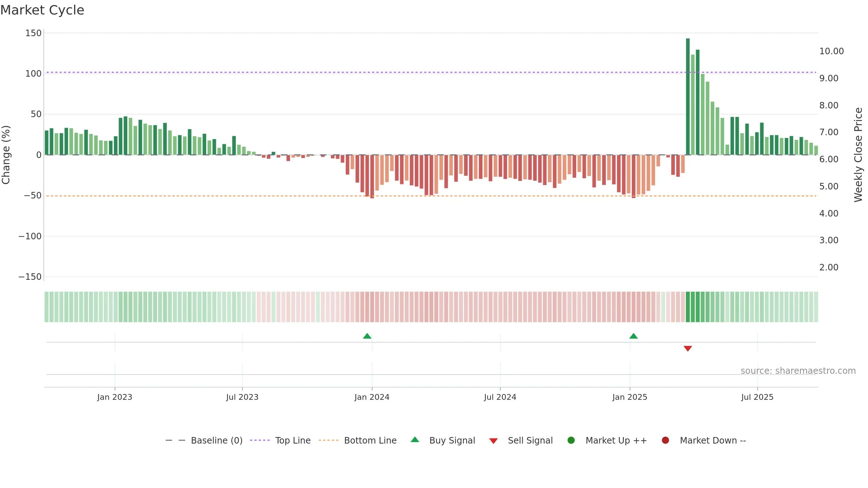Click the Sell Signal legend triangle icon

coord(493,441)
